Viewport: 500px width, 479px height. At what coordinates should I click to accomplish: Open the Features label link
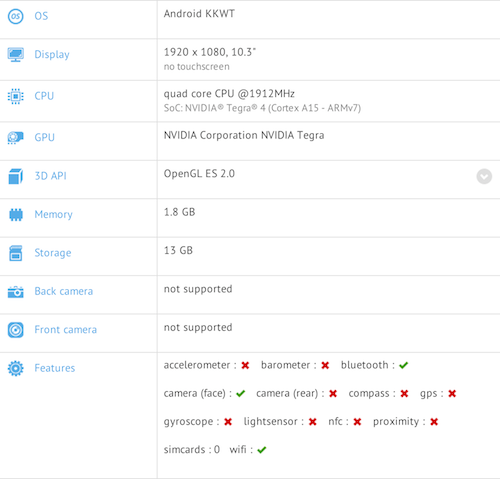pos(55,368)
